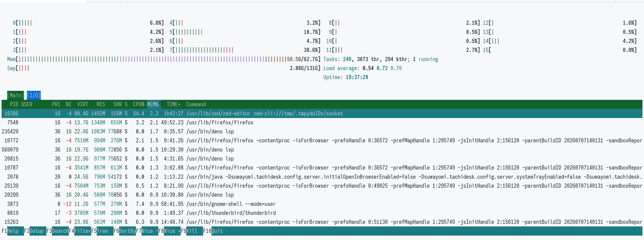Image resolution: width=644 pixels, height=240 pixels.
Task: Click the RES column header
Action: [x=101, y=104]
